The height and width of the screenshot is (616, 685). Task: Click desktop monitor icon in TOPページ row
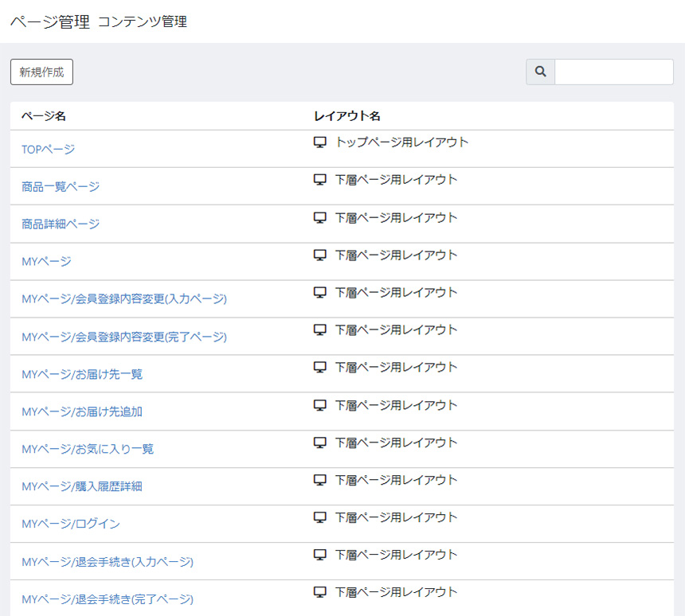pyautogui.click(x=320, y=142)
